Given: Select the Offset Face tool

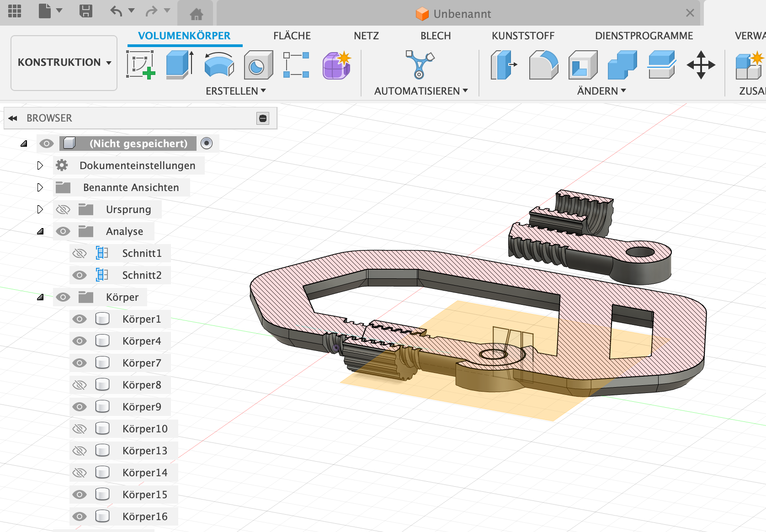Looking at the screenshot, I should 662,65.
